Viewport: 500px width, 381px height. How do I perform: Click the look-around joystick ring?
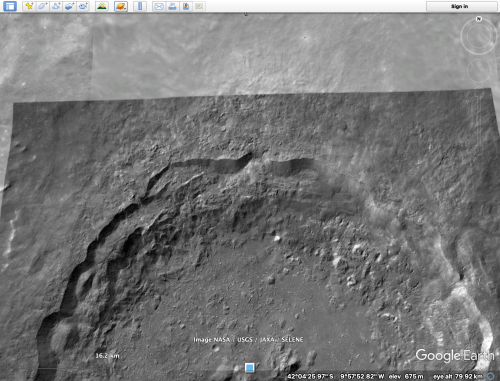coord(479,36)
